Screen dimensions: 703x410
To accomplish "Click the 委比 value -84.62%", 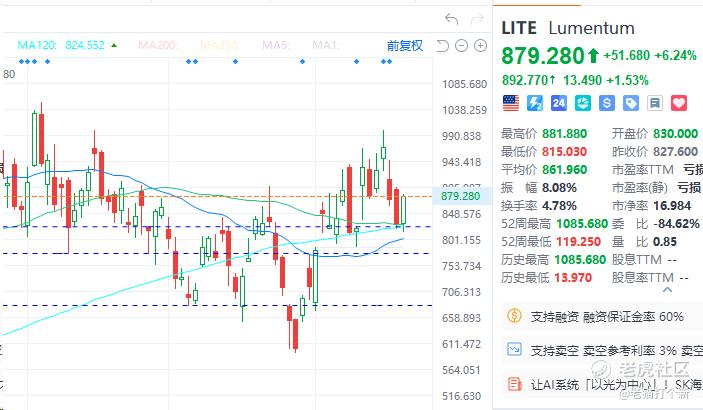I will click(676, 223).
